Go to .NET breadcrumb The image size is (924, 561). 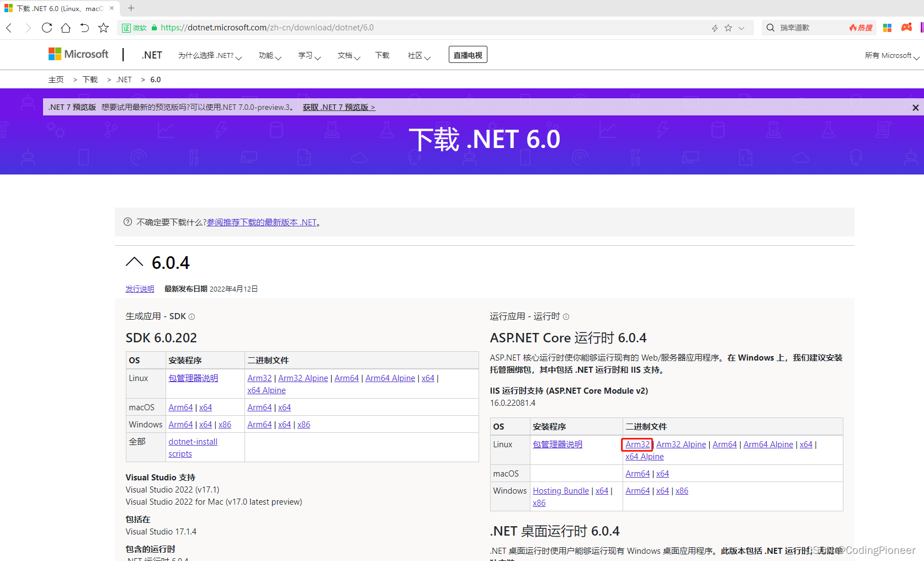[124, 80]
